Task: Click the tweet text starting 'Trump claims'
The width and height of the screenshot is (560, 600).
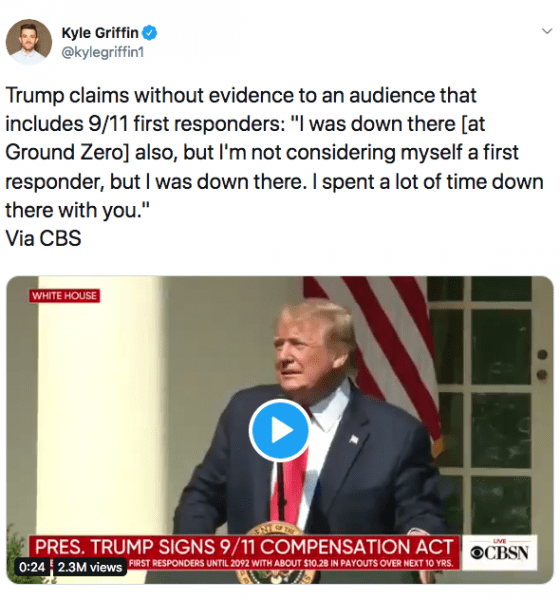Action: [x=274, y=152]
